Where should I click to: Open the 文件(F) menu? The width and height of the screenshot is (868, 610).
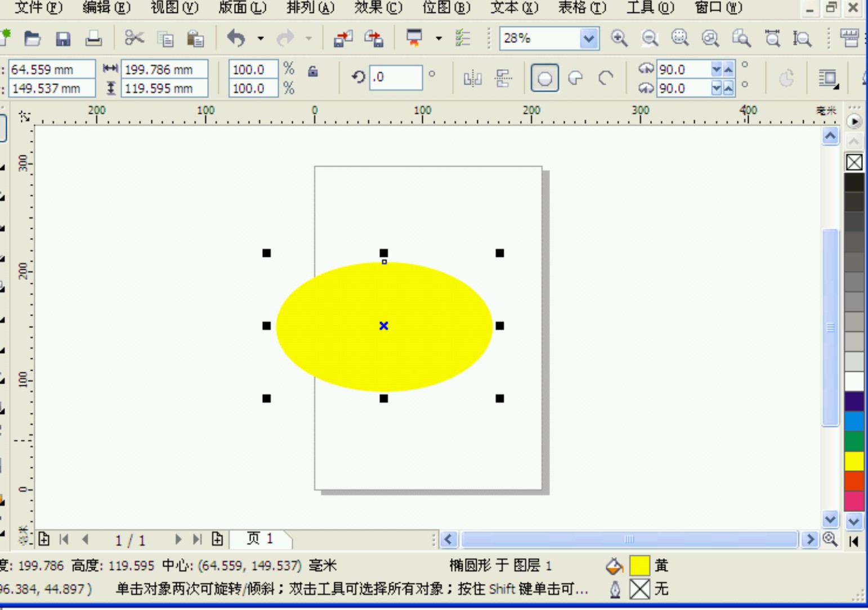point(38,7)
